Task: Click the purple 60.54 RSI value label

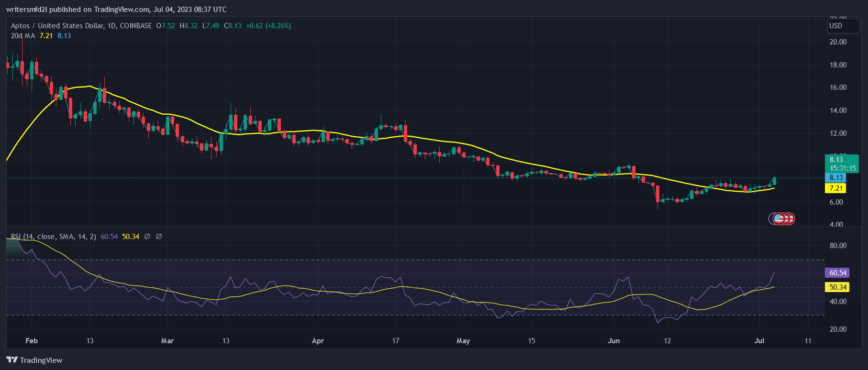Action: (x=837, y=273)
